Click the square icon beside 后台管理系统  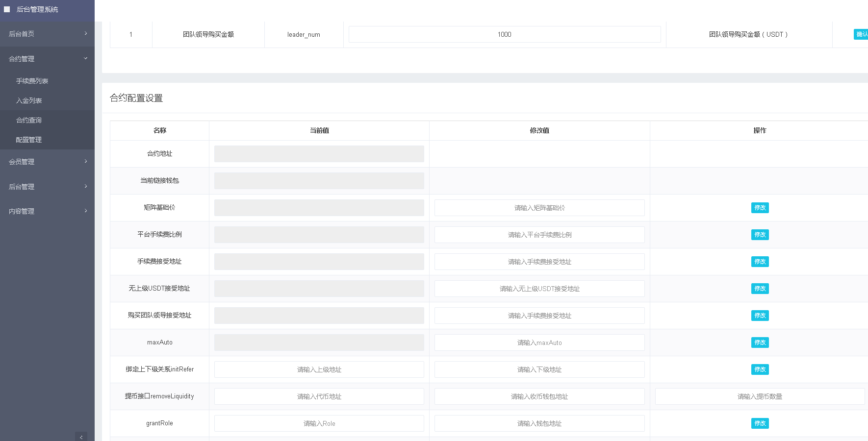pyautogui.click(x=7, y=9)
